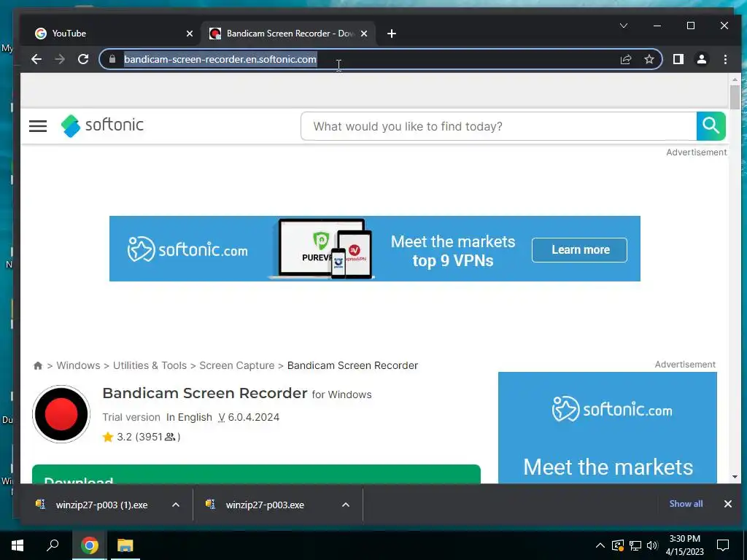747x560 pixels.
Task: Click the page vertical scrollbar thumb
Action: click(x=735, y=97)
